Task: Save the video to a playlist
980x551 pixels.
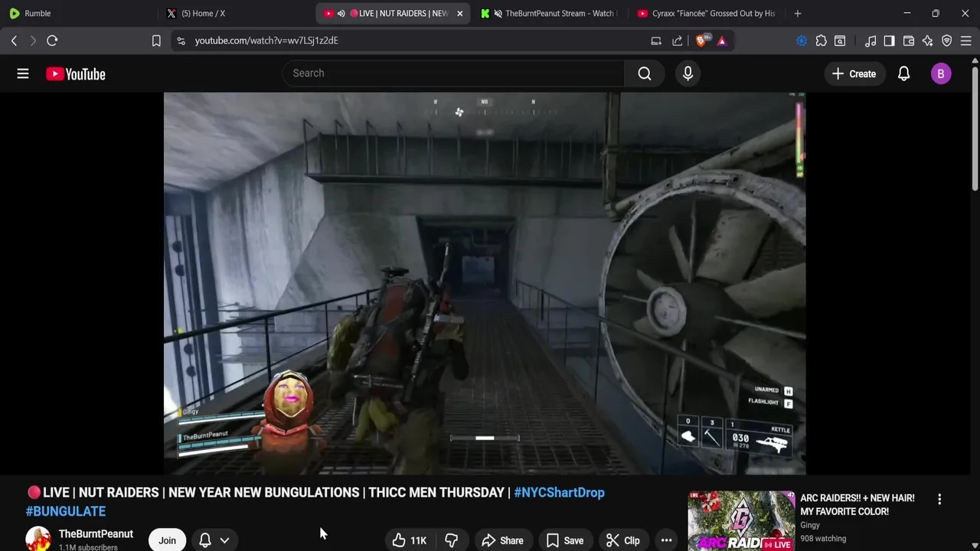Action: coord(564,540)
